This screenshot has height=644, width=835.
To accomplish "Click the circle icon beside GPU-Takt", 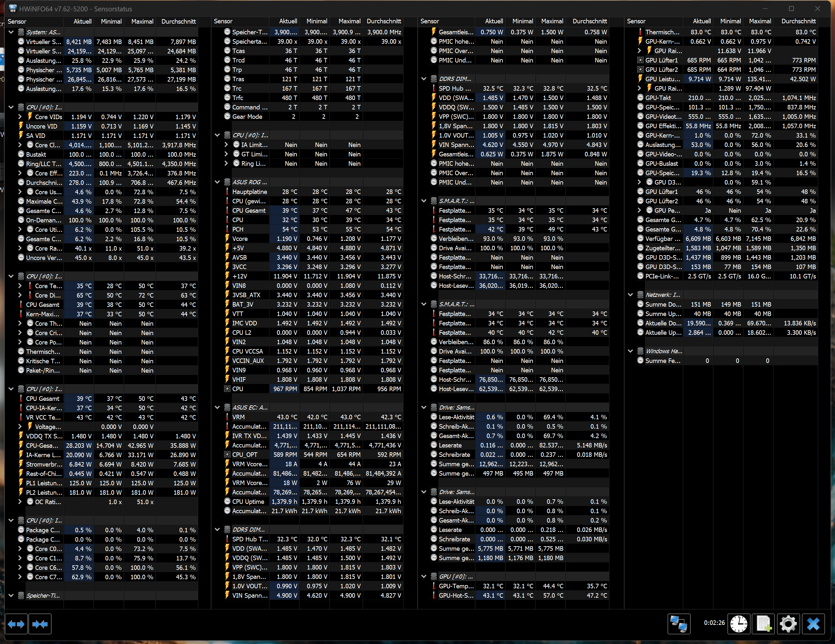I will tap(640, 97).
